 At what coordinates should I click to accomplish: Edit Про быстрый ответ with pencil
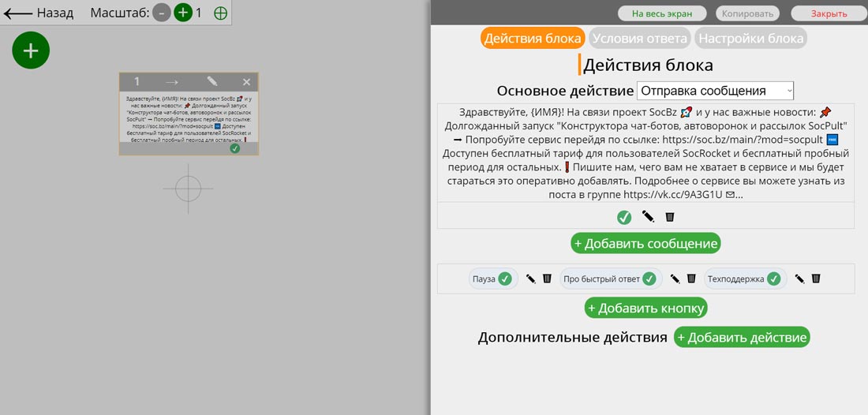tap(675, 279)
